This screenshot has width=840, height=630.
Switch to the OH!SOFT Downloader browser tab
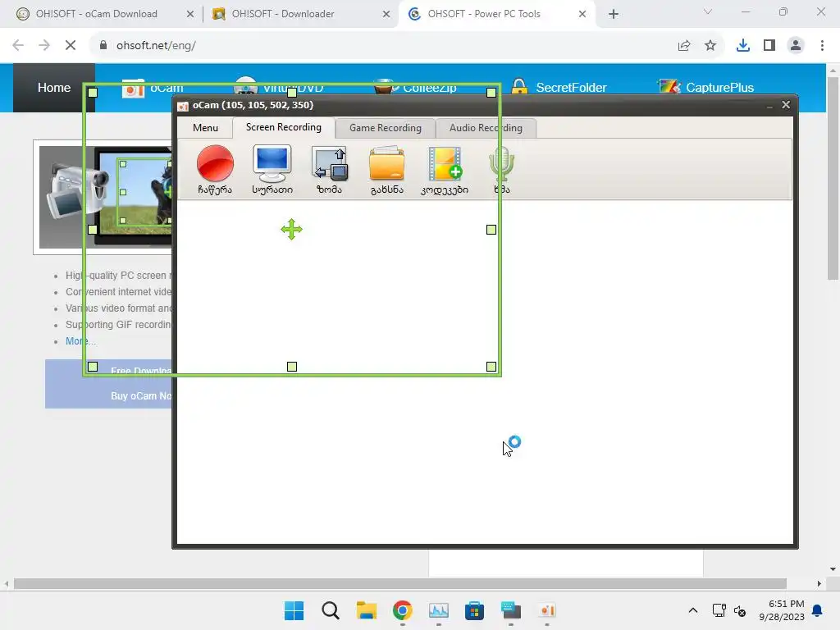[283, 14]
